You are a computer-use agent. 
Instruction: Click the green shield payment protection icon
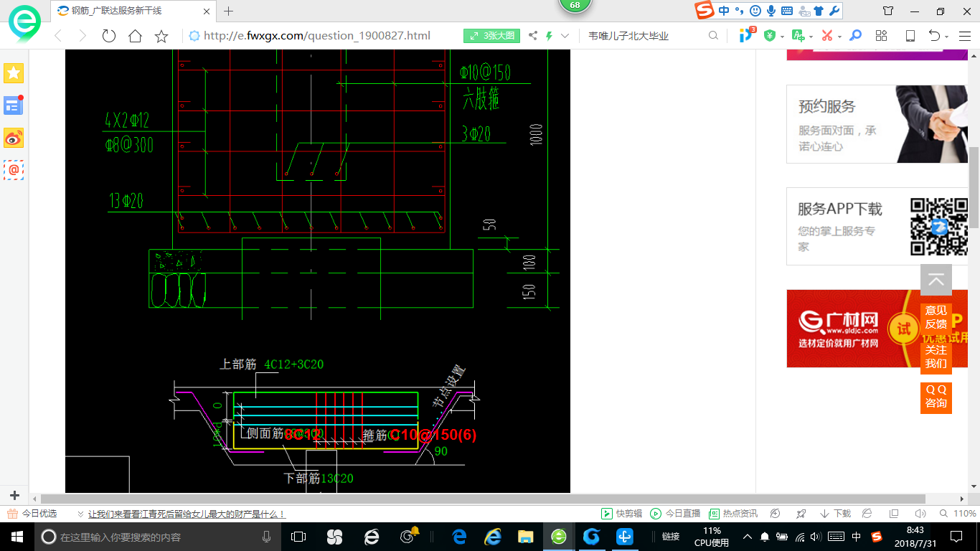[770, 36]
